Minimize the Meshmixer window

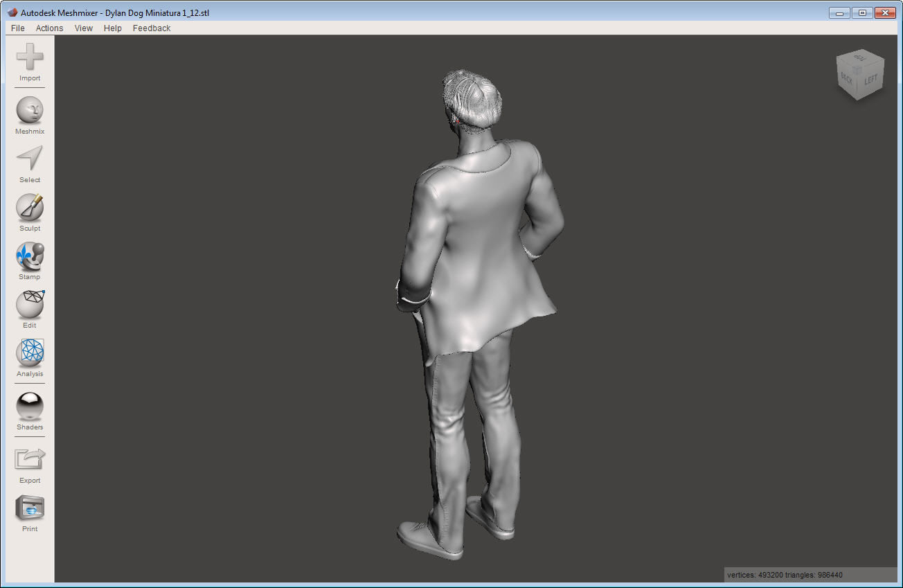pos(840,12)
